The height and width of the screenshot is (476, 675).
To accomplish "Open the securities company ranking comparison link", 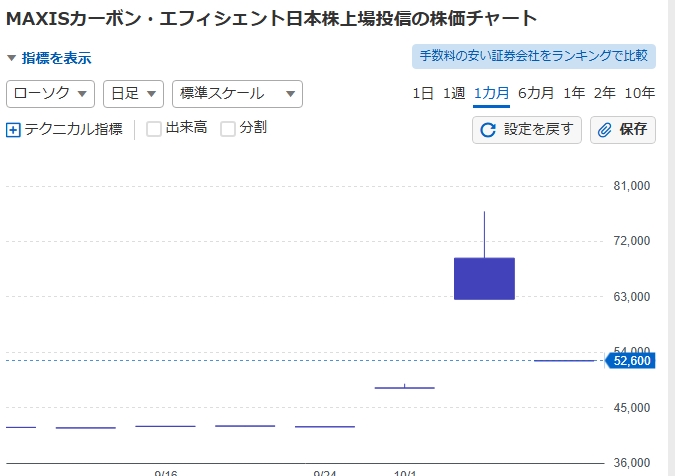I will coord(533,57).
